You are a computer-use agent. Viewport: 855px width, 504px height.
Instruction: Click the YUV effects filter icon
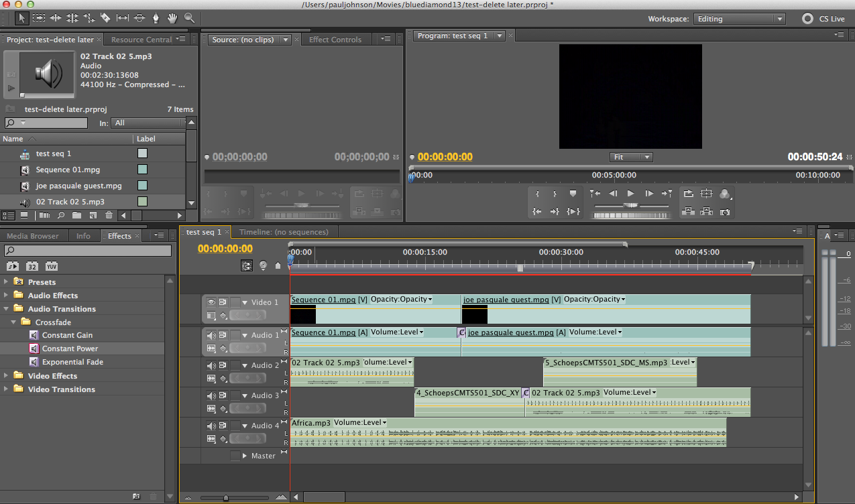pos(52,266)
